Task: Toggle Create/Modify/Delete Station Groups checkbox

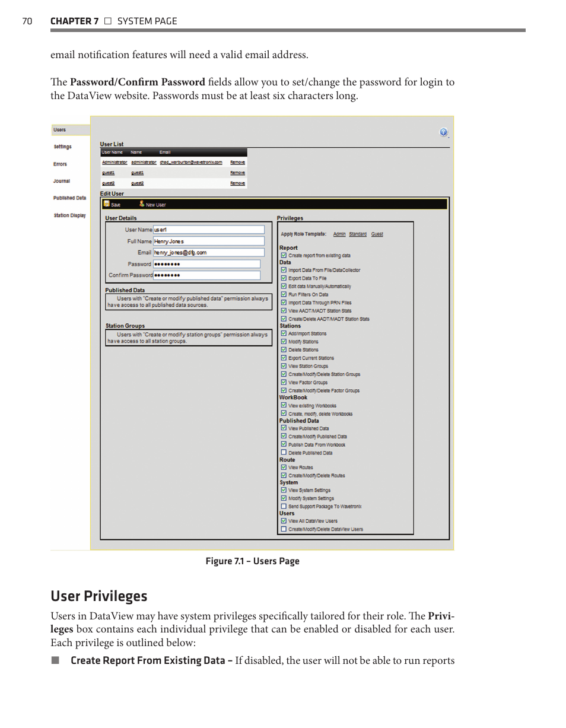Action: pos(284,374)
